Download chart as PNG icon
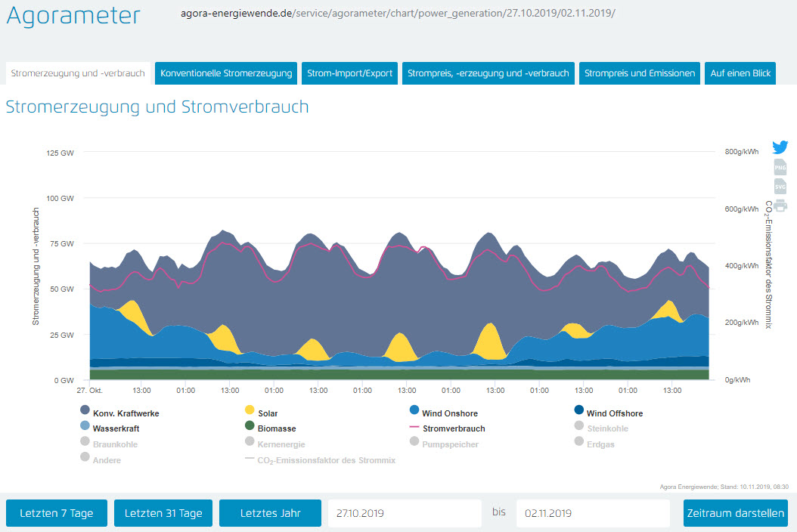 pyautogui.click(x=780, y=167)
